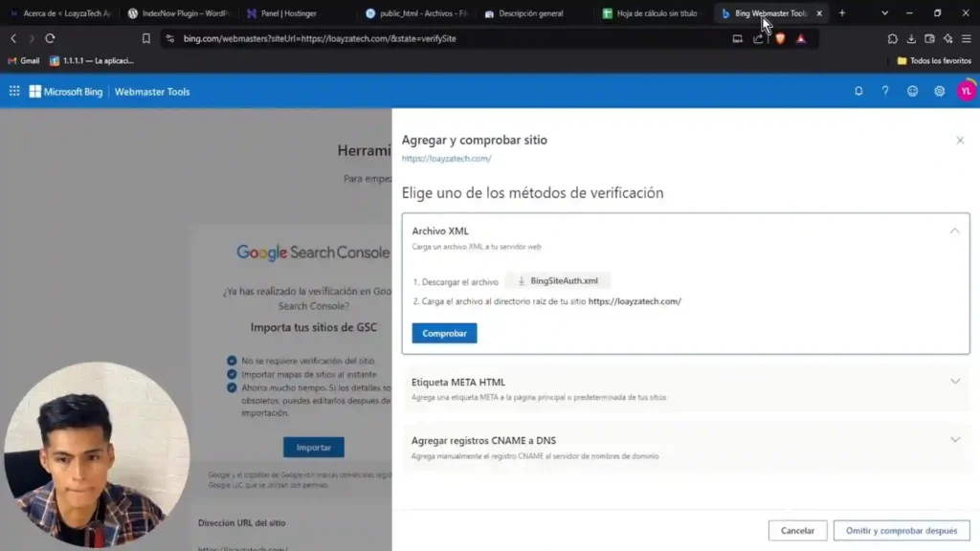Collapse the Archivo XML verification section

coord(954,231)
